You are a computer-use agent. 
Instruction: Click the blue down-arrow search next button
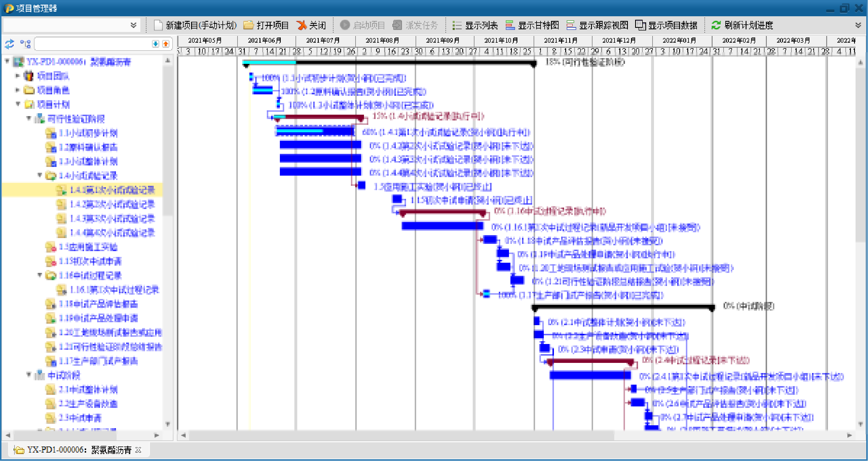(x=155, y=44)
